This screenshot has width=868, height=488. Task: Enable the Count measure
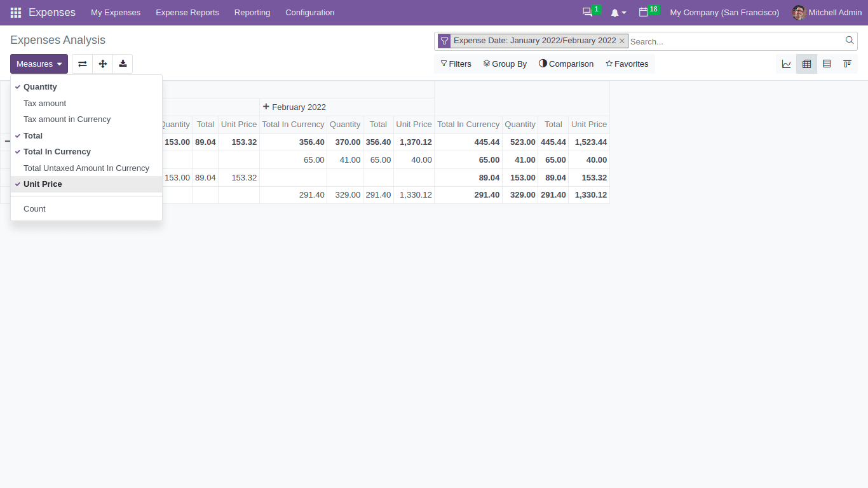(34, 208)
